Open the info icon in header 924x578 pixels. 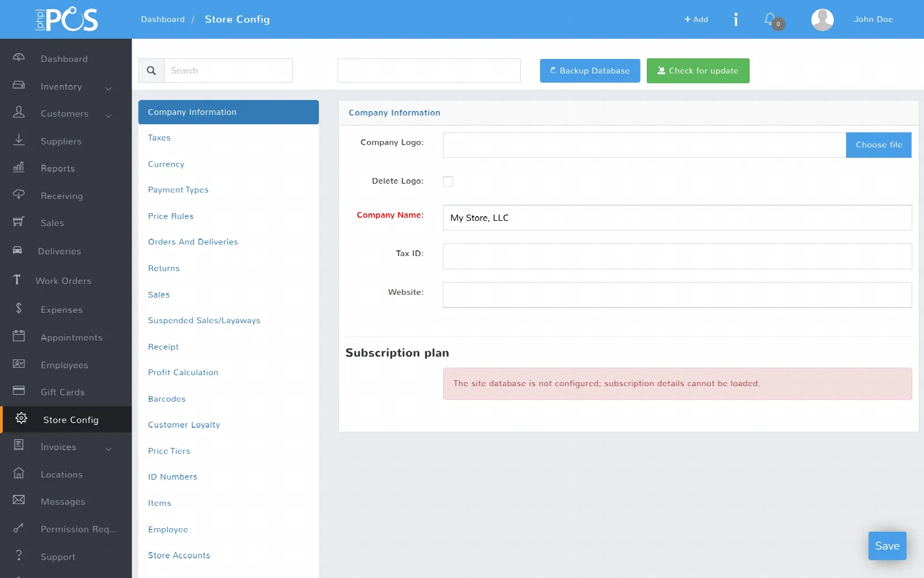(736, 20)
